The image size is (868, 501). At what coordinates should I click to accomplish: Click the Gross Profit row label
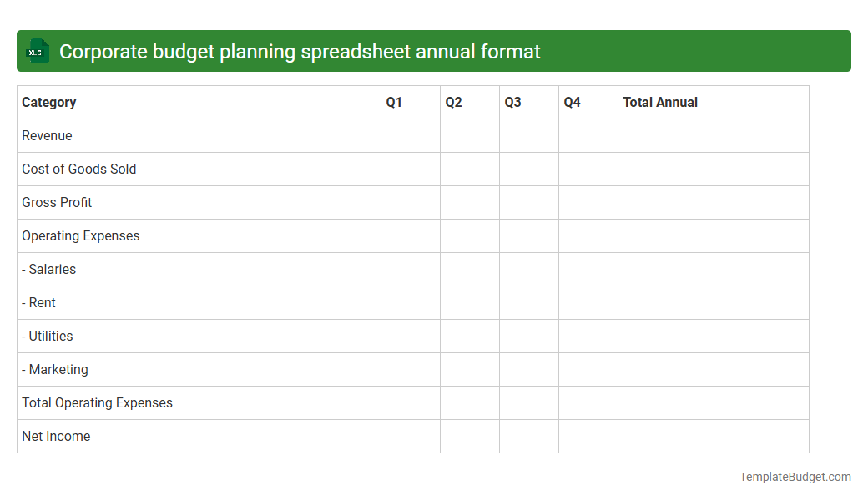pyautogui.click(x=57, y=202)
